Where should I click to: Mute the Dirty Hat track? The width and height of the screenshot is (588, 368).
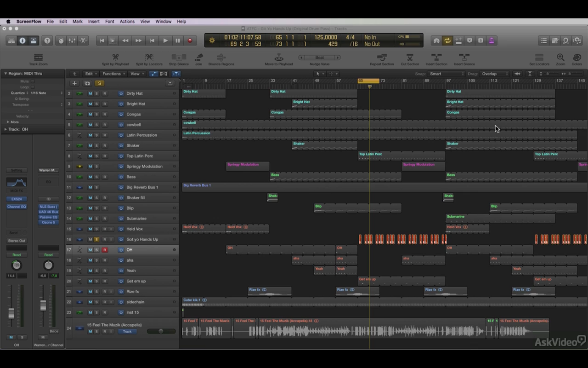[90, 93]
